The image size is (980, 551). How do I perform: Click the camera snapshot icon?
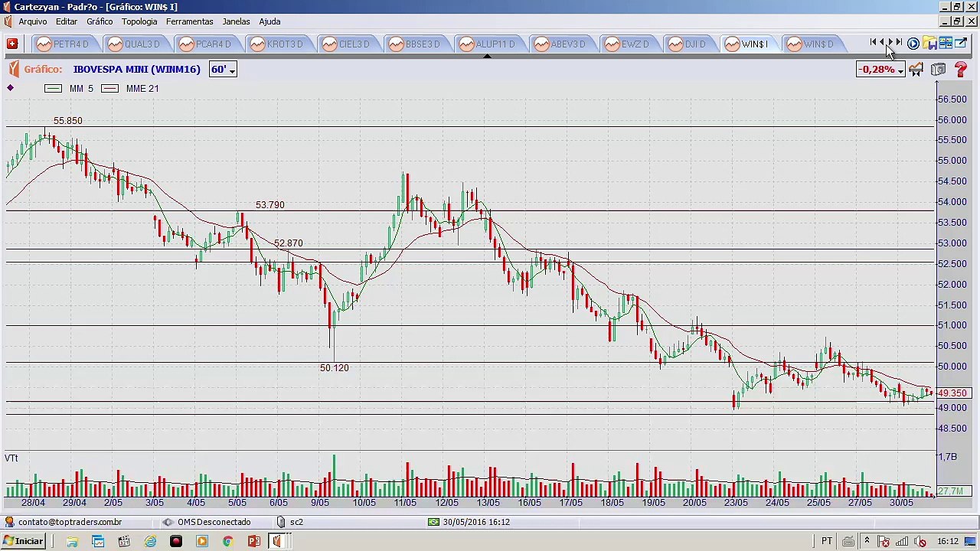click(939, 70)
